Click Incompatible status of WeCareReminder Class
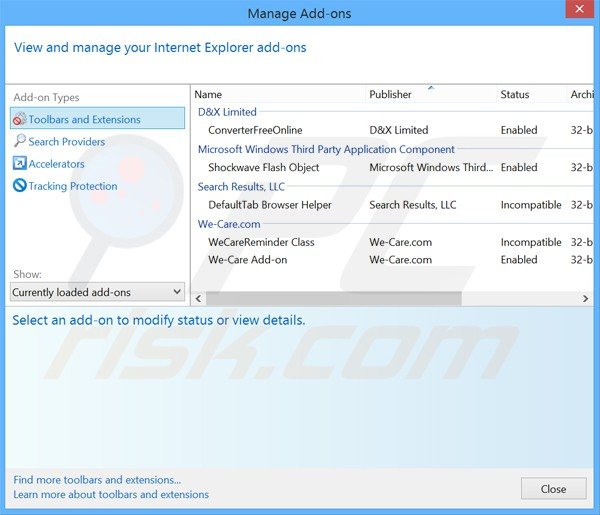Screen dimensions: 600x515 point(531,242)
